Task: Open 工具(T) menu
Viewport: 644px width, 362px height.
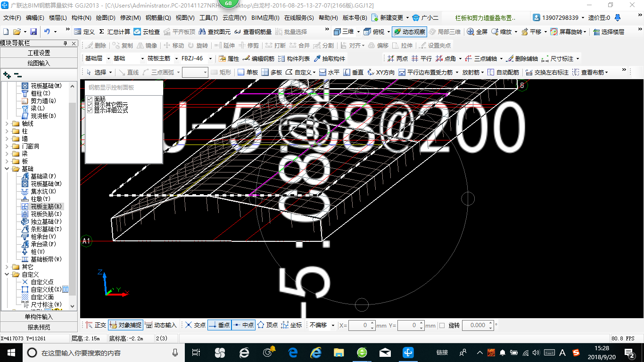Action: pyautogui.click(x=208, y=18)
